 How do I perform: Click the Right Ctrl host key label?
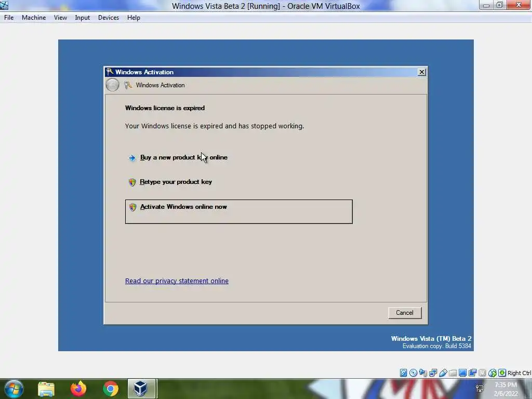(520, 373)
